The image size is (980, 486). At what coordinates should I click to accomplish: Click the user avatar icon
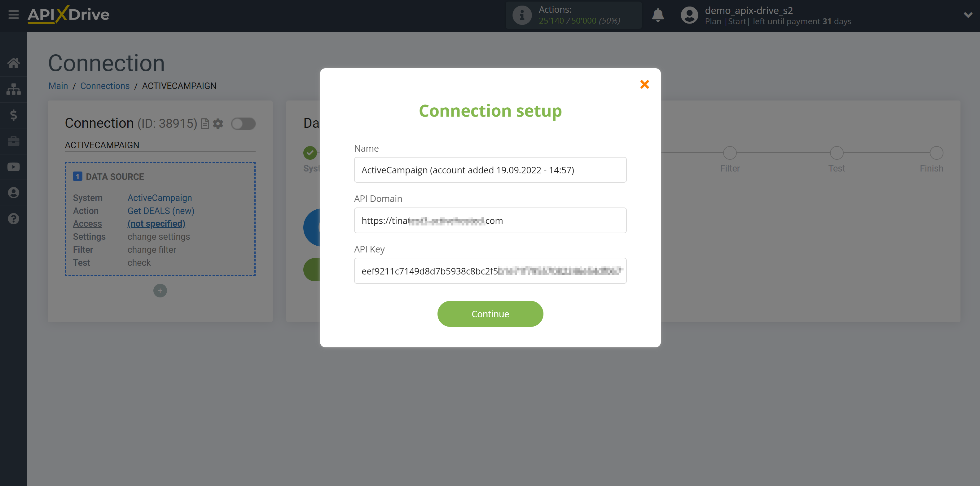(x=689, y=15)
